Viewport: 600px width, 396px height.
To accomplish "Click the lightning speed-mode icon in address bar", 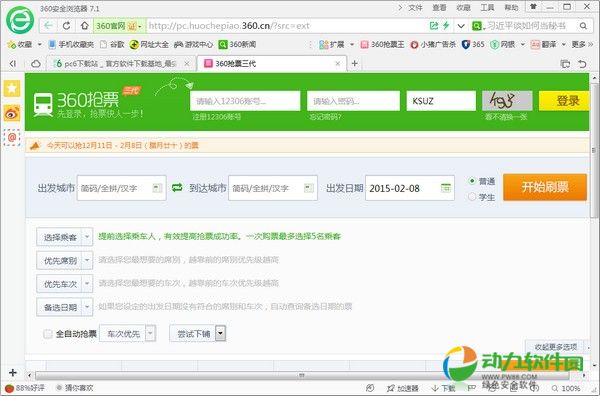I will pos(446,26).
